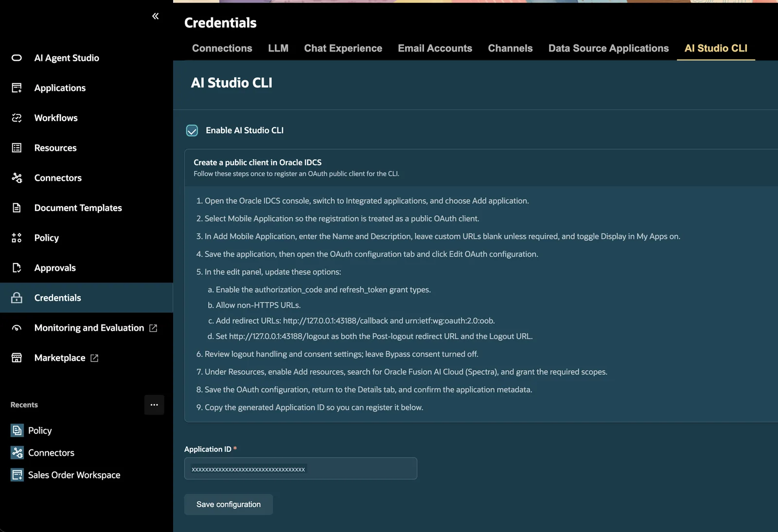Click the Credentials lock icon
The width and height of the screenshot is (778, 532).
17,298
